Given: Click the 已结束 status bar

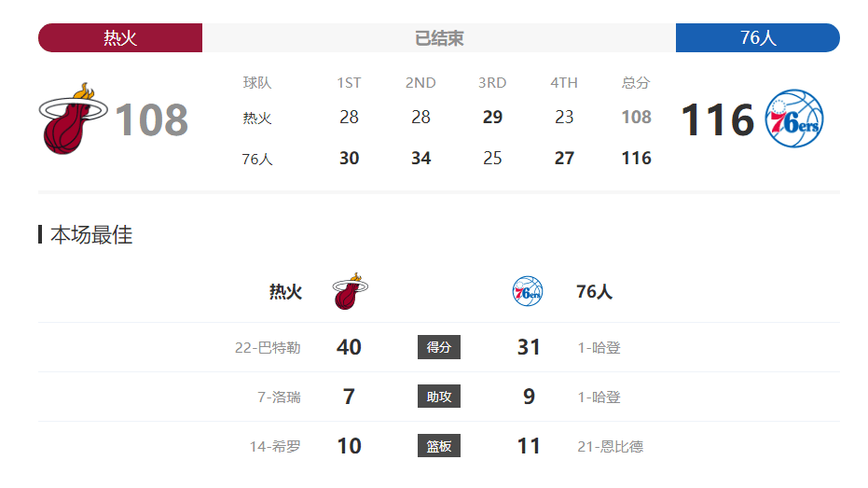Looking at the screenshot, I should coord(439,37).
